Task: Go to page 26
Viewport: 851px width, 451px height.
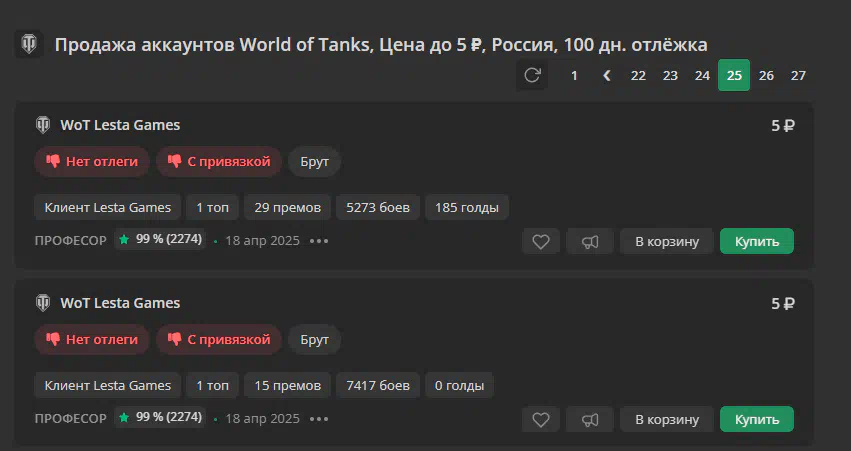Action: point(766,75)
